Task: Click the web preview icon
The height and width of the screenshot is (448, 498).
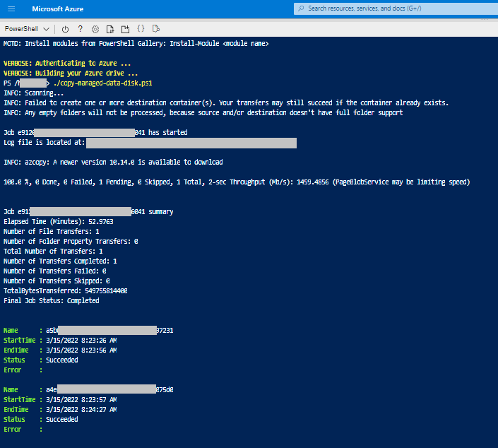Action: click(156, 29)
